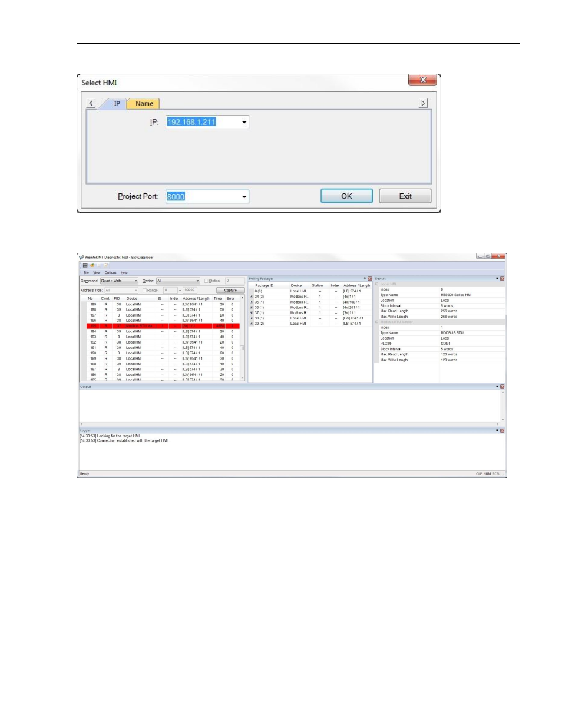Click the EasyDiagnoser app icon in title bar
This screenshot has height=728, width=562.
81,257
